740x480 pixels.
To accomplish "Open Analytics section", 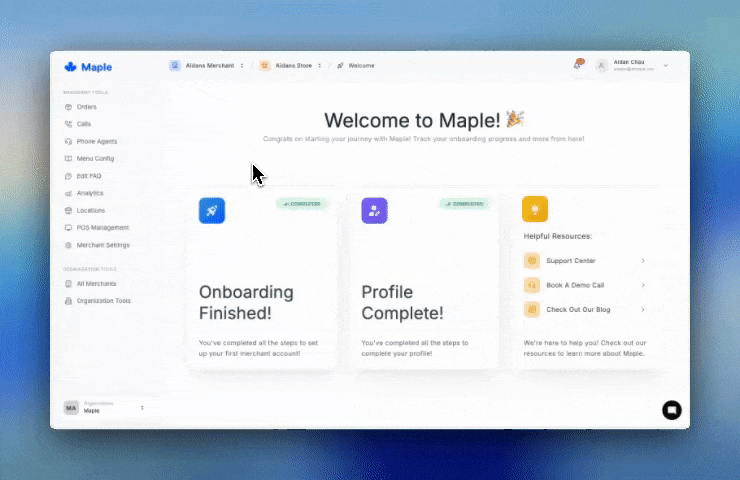I will pos(90,193).
